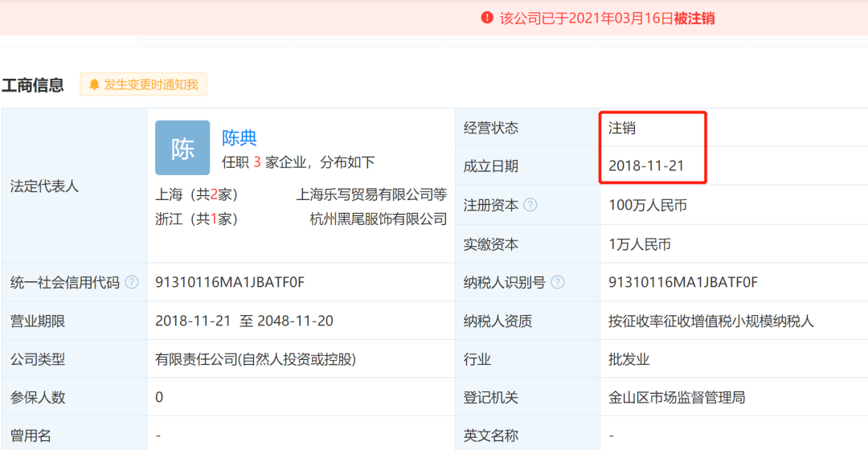Image resolution: width=868 pixels, height=450 pixels.
Task: Click the 注销 business status value
Action: 621,128
